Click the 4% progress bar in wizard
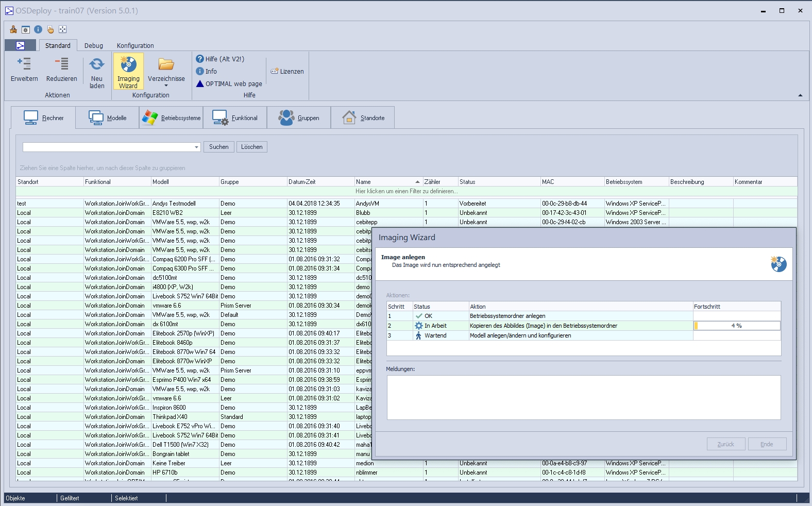812x506 pixels. coord(736,326)
